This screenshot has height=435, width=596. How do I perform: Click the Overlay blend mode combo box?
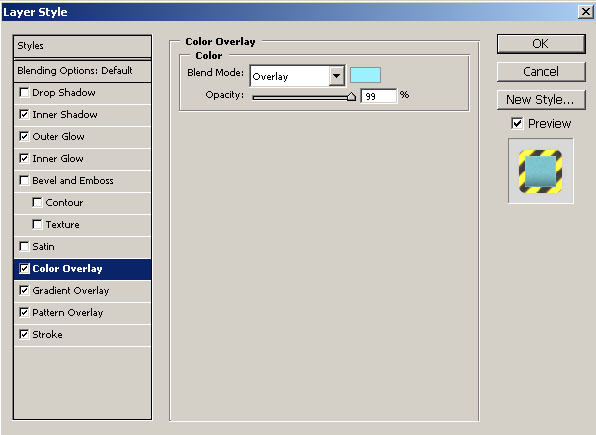pyautogui.click(x=297, y=76)
